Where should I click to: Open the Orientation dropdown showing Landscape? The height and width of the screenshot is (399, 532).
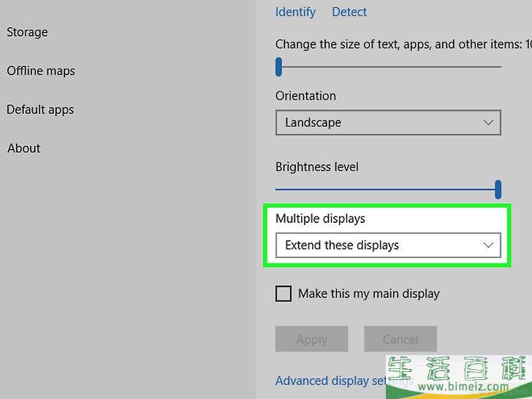387,123
